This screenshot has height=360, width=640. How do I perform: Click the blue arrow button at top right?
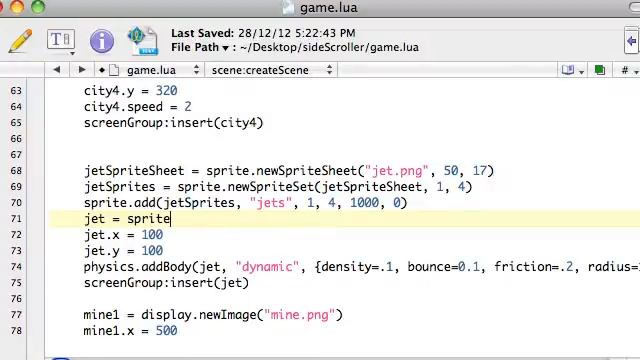click(631, 41)
